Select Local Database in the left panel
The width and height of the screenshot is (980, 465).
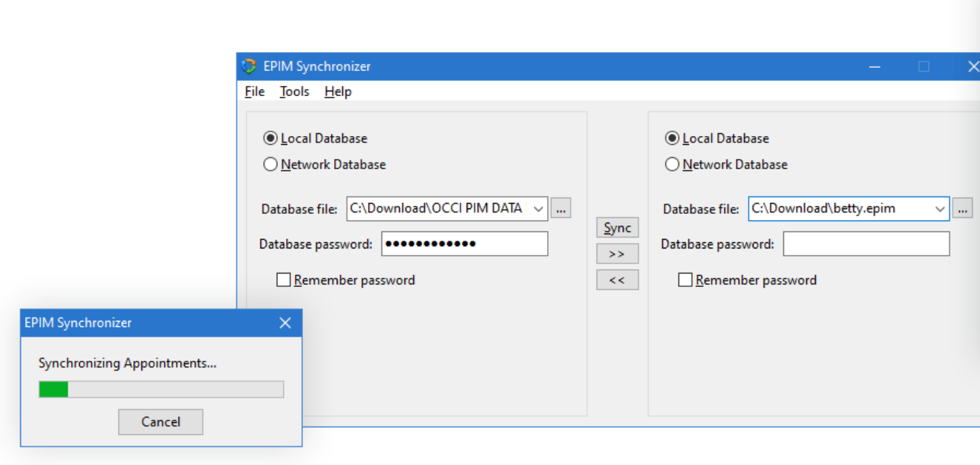point(270,137)
